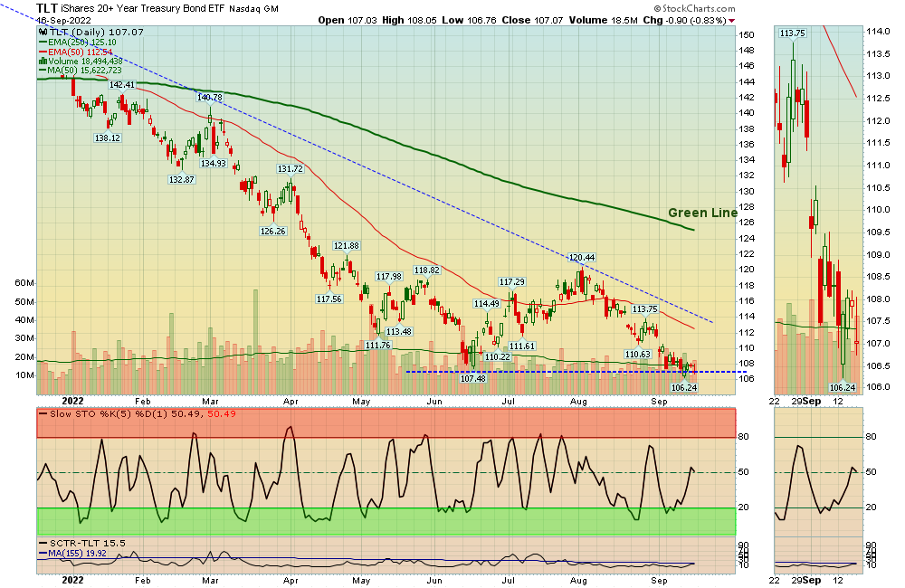
Task: Select the 2022 label on the date axis
Action: click(72, 400)
